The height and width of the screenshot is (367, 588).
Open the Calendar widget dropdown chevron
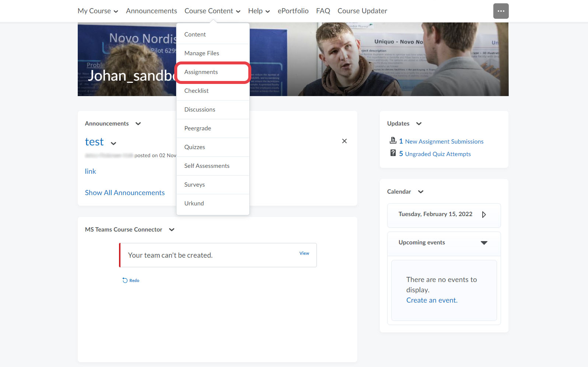pos(420,192)
